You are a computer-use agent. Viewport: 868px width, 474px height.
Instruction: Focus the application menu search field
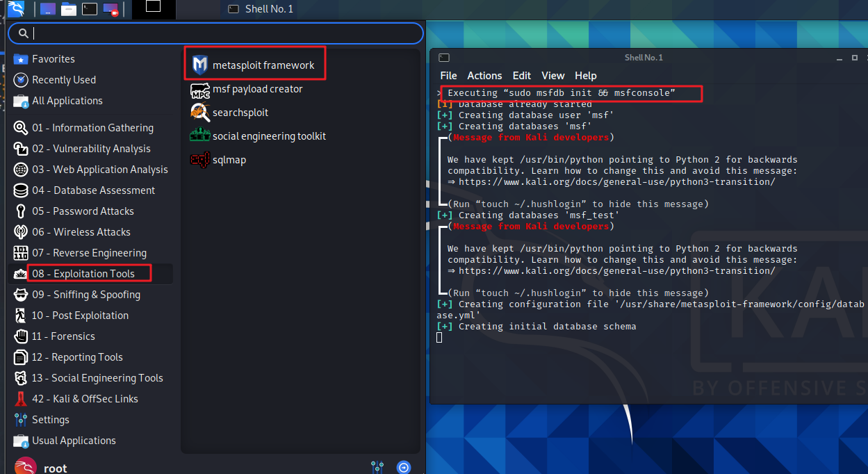click(x=215, y=33)
